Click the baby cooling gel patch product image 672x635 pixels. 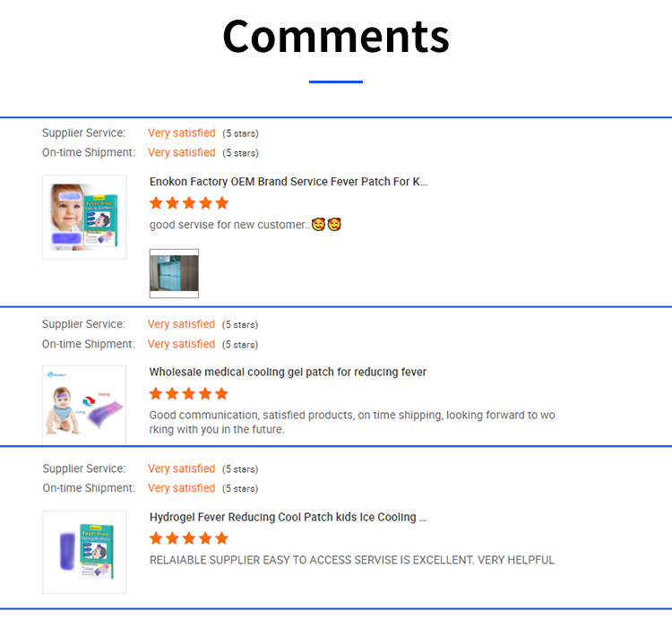tap(84, 405)
